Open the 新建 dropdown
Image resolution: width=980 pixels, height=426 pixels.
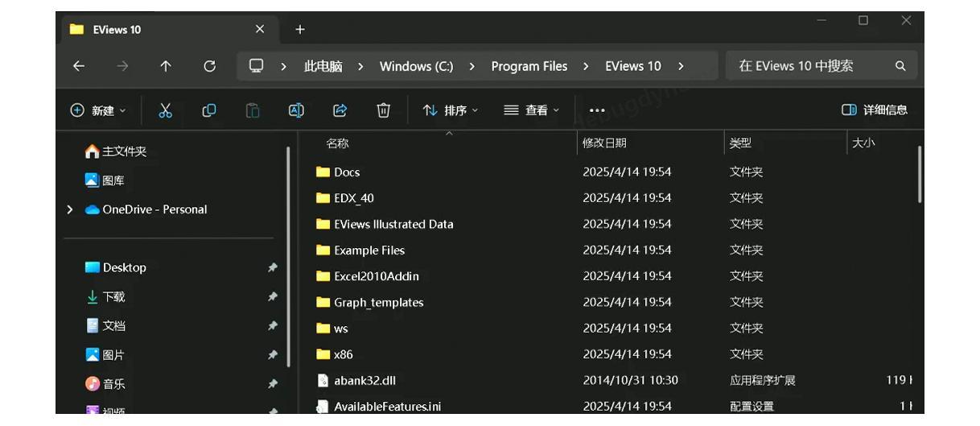click(99, 110)
